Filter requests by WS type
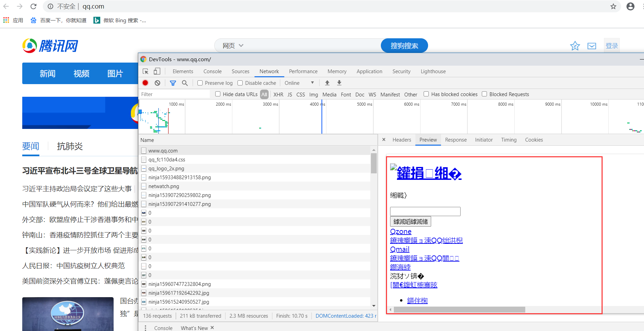The height and width of the screenshot is (331, 644). tap(372, 94)
